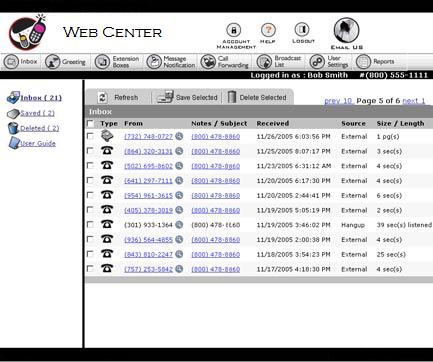Check the box for (954) 961-3615 message
433x362 pixels.
tap(90, 195)
